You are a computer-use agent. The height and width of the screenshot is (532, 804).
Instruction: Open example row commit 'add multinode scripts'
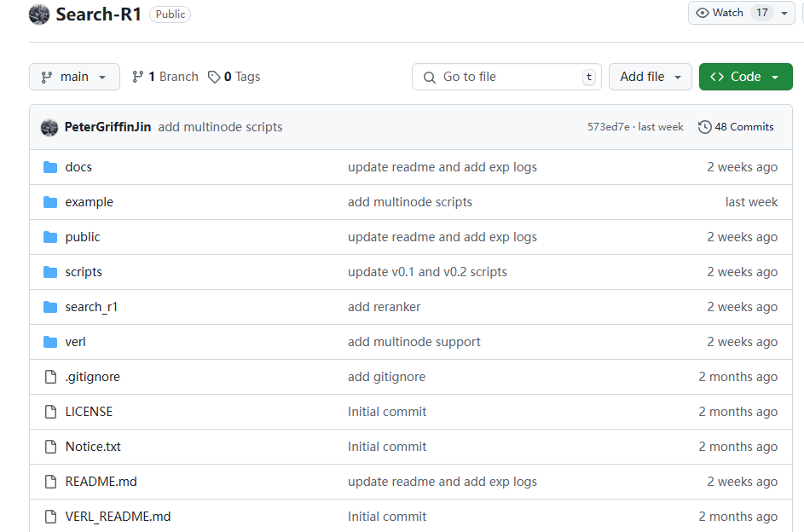[410, 202]
